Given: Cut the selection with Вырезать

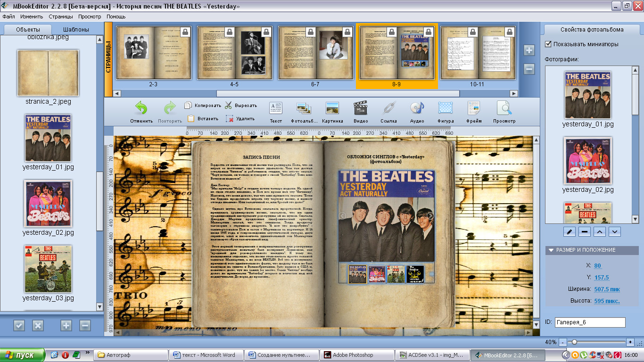Looking at the screenshot, I should click(241, 106).
